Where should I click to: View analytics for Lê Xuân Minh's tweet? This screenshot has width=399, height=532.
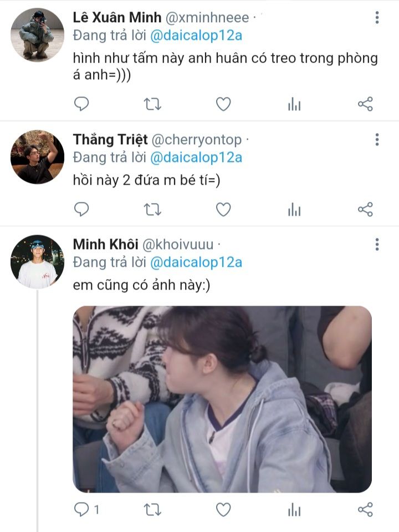(x=294, y=104)
